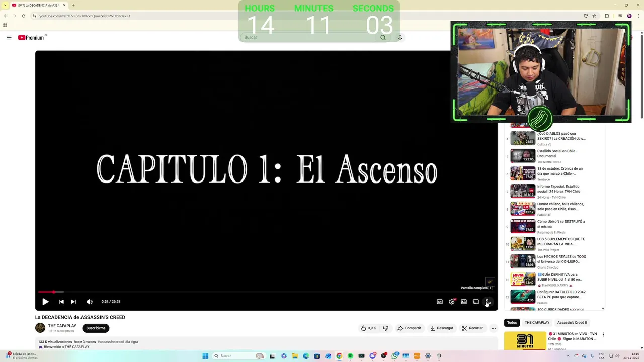644x362 pixels.
Task: Open the player settings gear
Action: (x=452, y=302)
